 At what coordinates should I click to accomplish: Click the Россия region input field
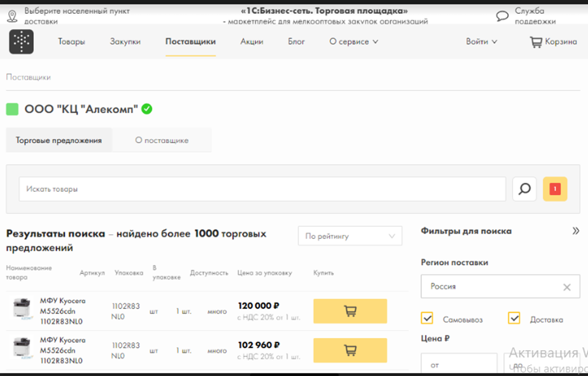(x=500, y=287)
